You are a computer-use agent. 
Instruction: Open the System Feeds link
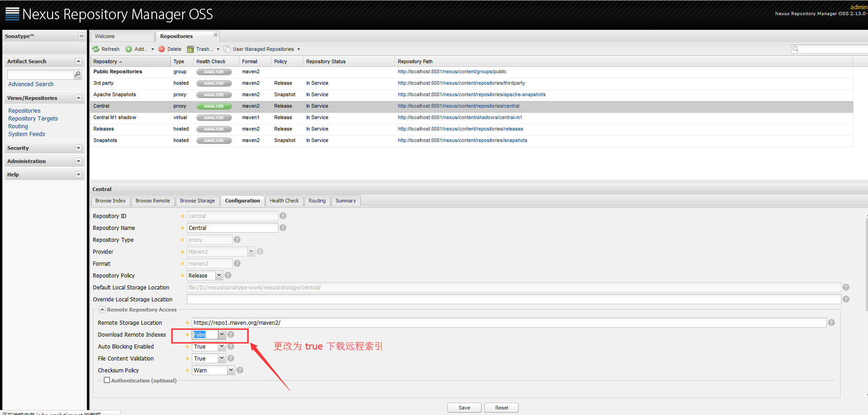pos(27,134)
